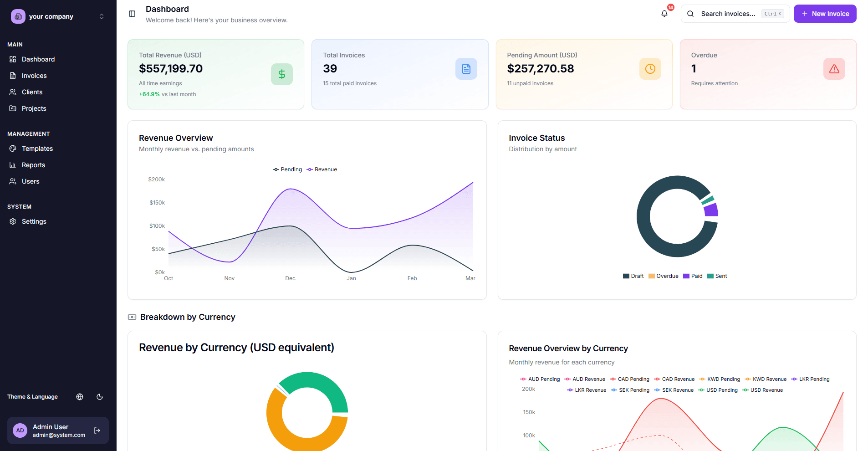Click the search invoices input field
This screenshot has height=451, width=868.
(x=729, y=14)
